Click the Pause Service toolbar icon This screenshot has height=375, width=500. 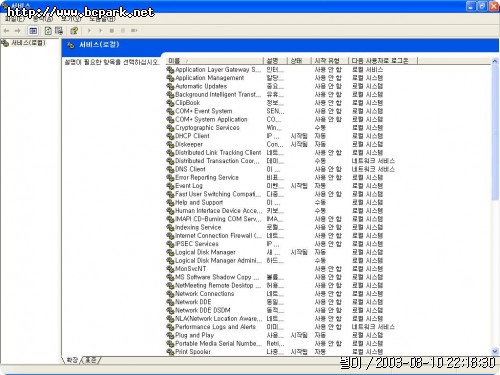pos(123,31)
